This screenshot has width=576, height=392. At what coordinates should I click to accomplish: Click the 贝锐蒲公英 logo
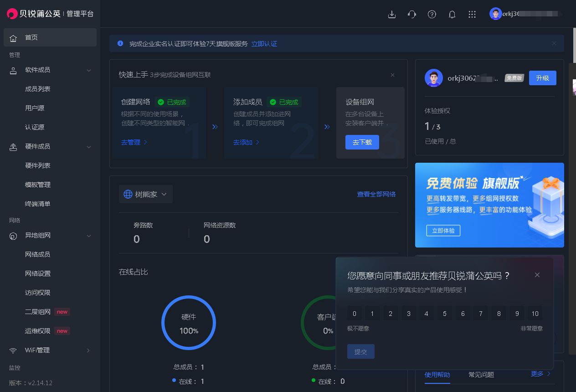coord(34,14)
